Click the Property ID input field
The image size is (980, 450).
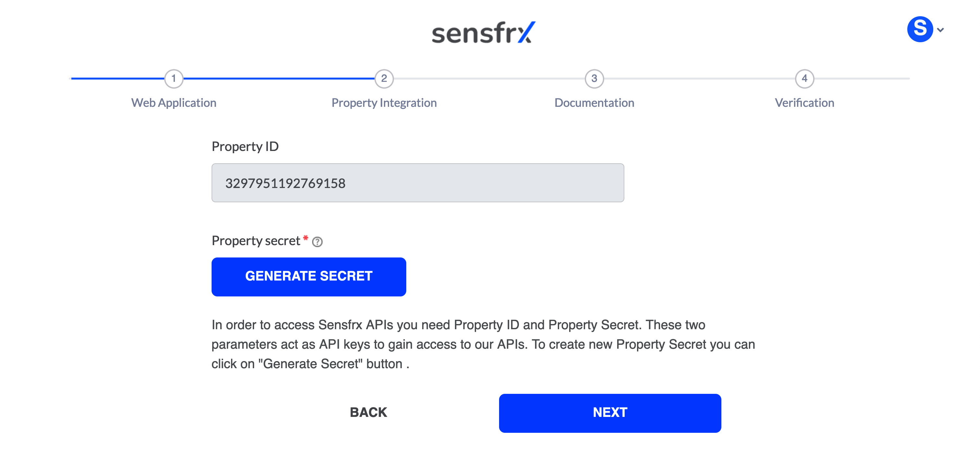coord(417,183)
